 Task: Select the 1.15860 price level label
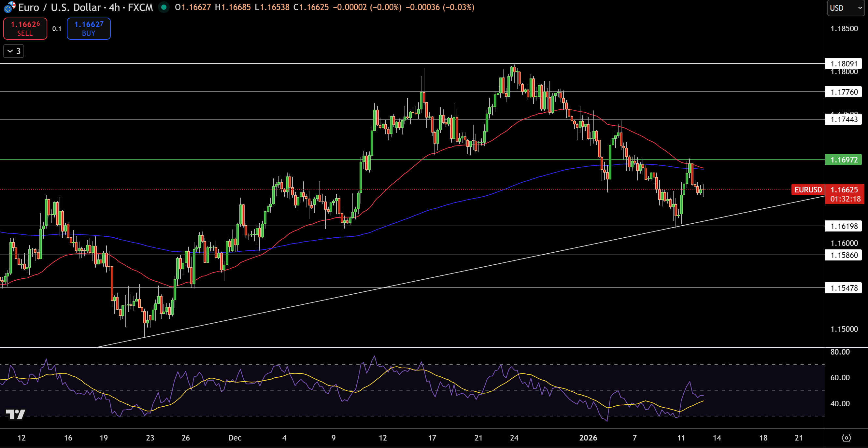pyautogui.click(x=843, y=255)
